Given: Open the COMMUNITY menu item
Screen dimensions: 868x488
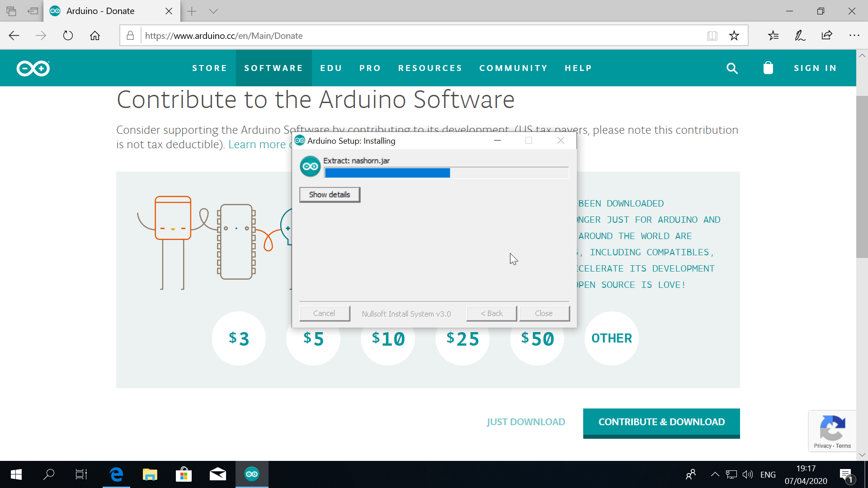Looking at the screenshot, I should 514,68.
